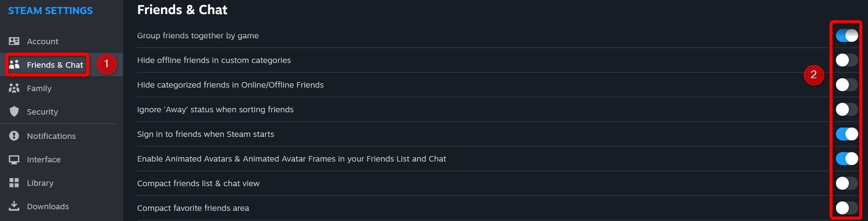The image size is (868, 221).
Task: Enable Compact friends list & chat view
Action: 847,183
